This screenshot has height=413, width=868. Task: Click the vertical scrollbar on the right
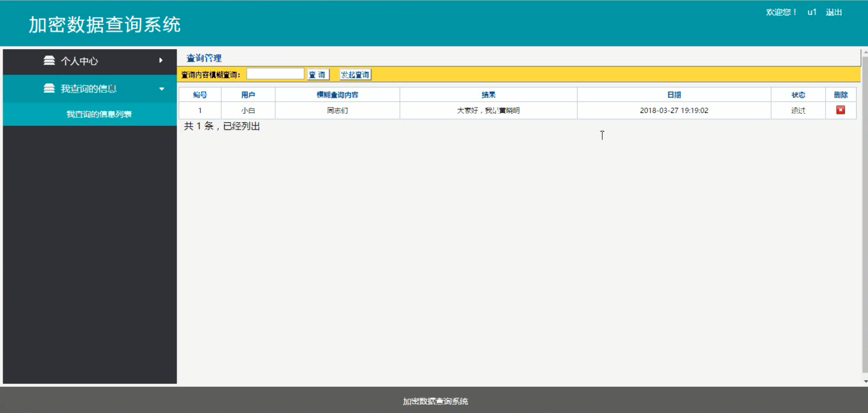865,214
